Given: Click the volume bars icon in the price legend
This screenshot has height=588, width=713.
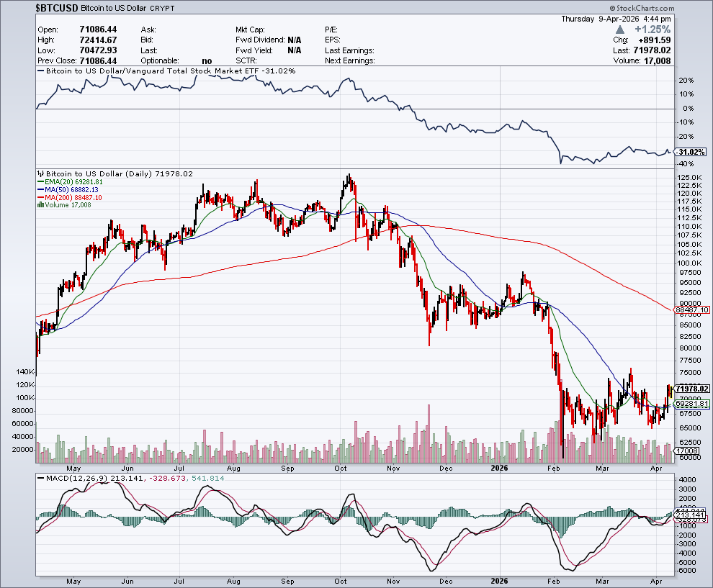Looking at the screenshot, I should pyautogui.click(x=39, y=205).
